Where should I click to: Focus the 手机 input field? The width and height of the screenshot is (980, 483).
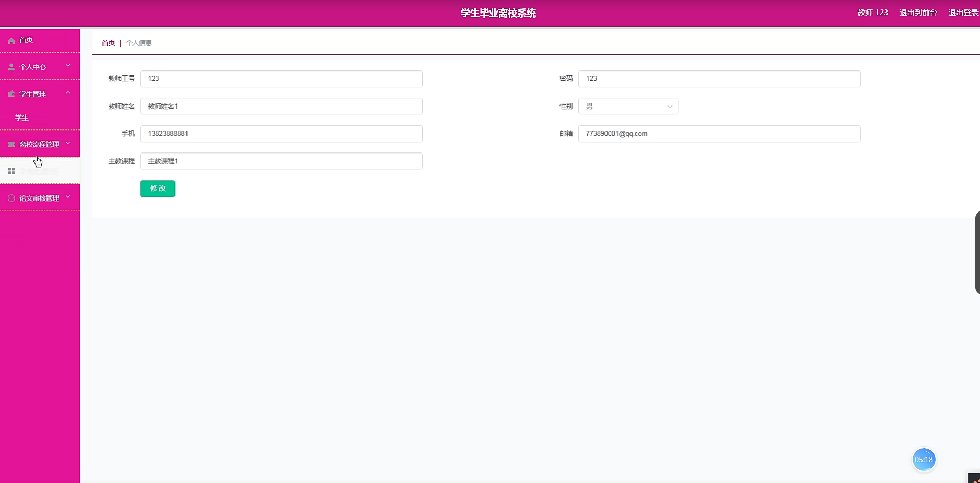click(x=281, y=134)
